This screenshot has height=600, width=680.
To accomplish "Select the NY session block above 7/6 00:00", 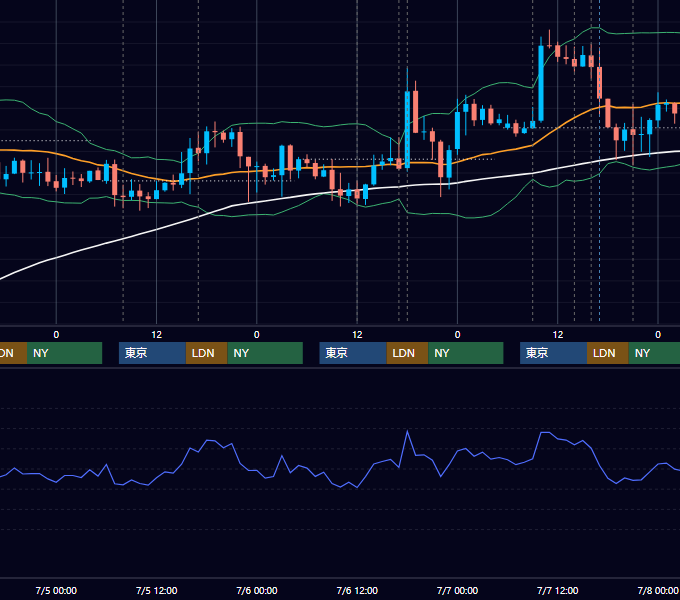I will [x=265, y=353].
